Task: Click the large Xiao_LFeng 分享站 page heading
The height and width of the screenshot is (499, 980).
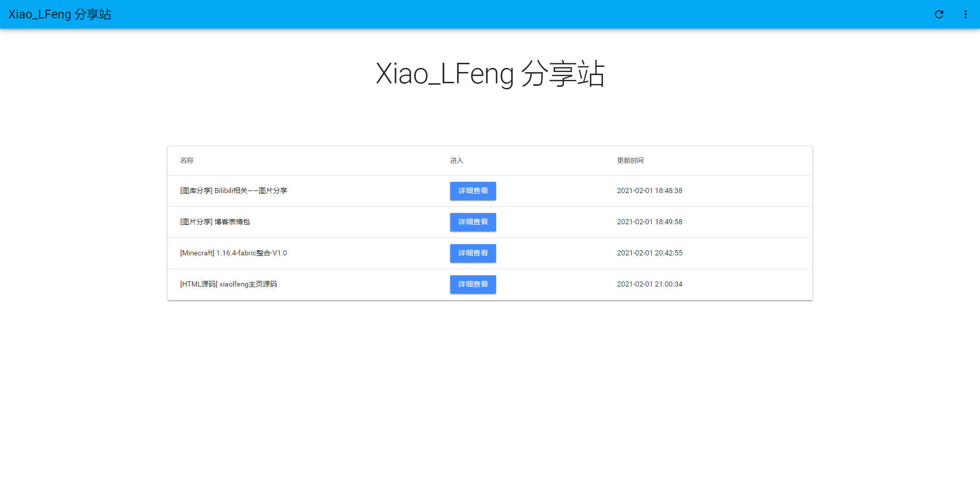Action: tap(490, 74)
